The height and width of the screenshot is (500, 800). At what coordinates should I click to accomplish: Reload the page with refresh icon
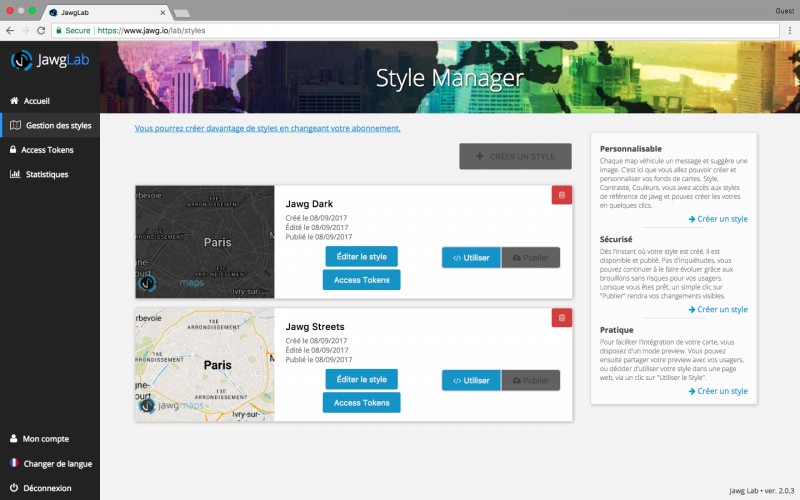[x=41, y=31]
